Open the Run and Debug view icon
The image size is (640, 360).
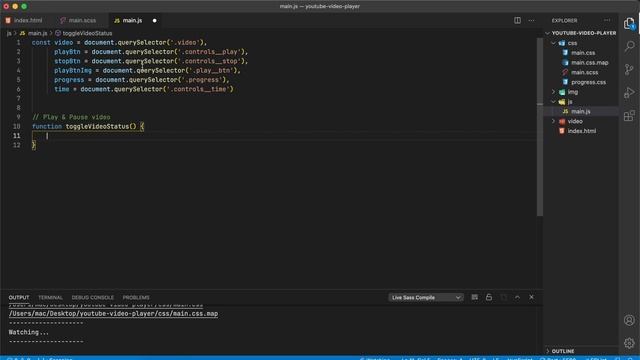point(629,93)
